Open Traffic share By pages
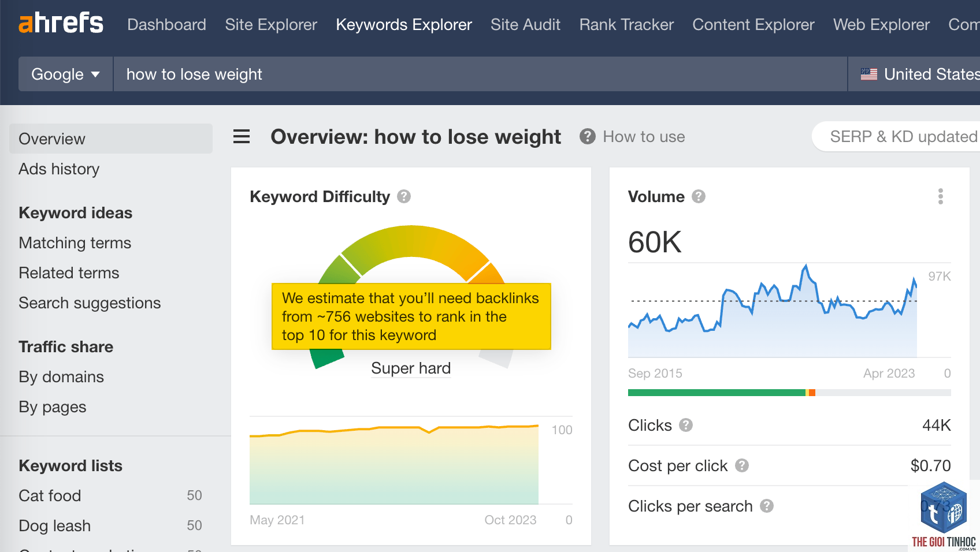Screen dimensions: 980x552 (x=53, y=406)
